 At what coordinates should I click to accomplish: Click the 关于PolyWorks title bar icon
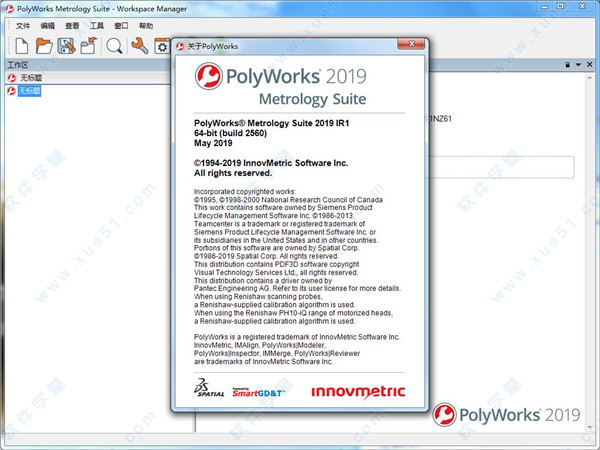[x=180, y=46]
